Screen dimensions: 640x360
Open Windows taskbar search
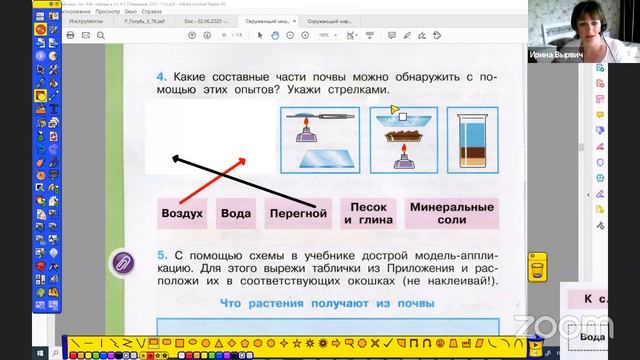coord(56,353)
